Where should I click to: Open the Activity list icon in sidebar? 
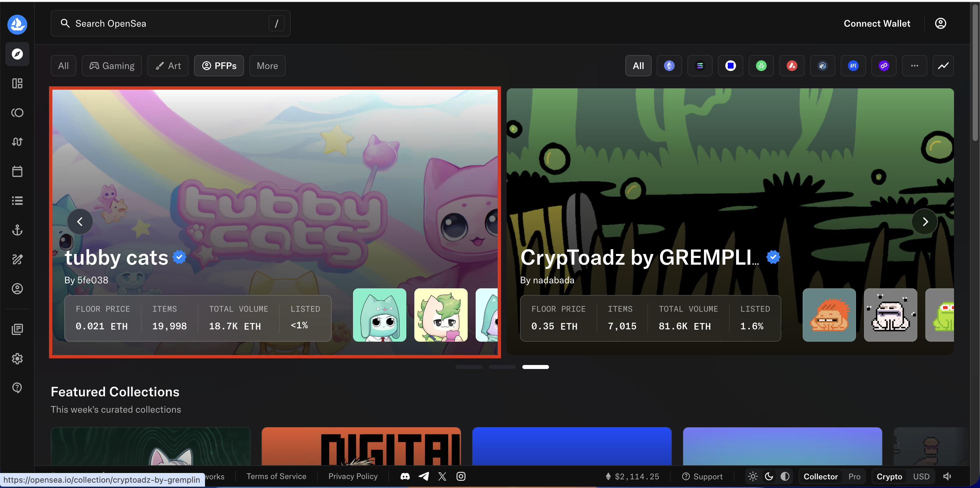[x=17, y=200]
